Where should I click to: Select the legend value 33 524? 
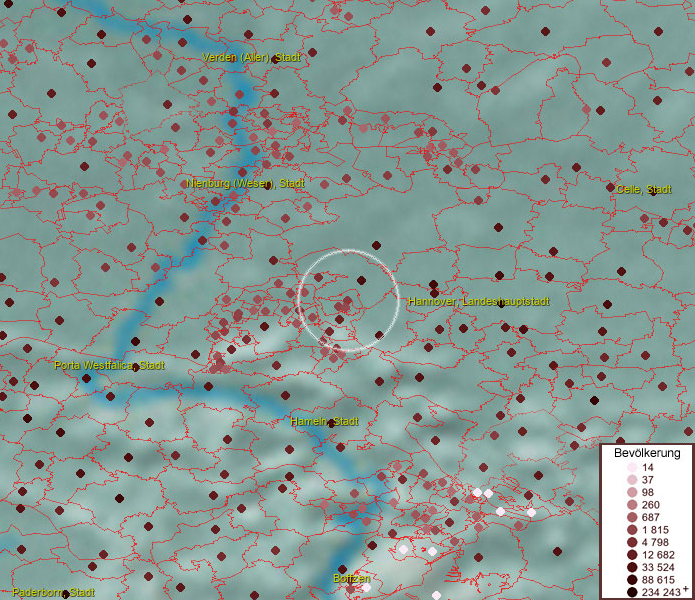658,567
